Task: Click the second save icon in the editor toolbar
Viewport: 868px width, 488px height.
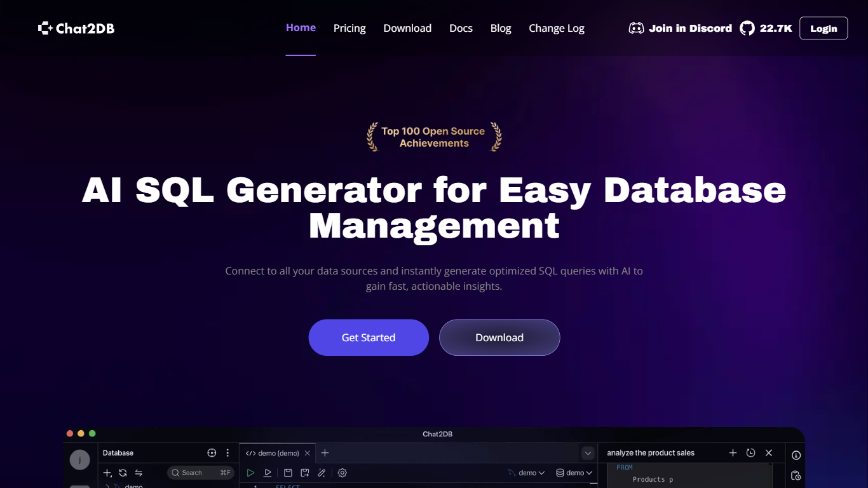Action: (305, 473)
